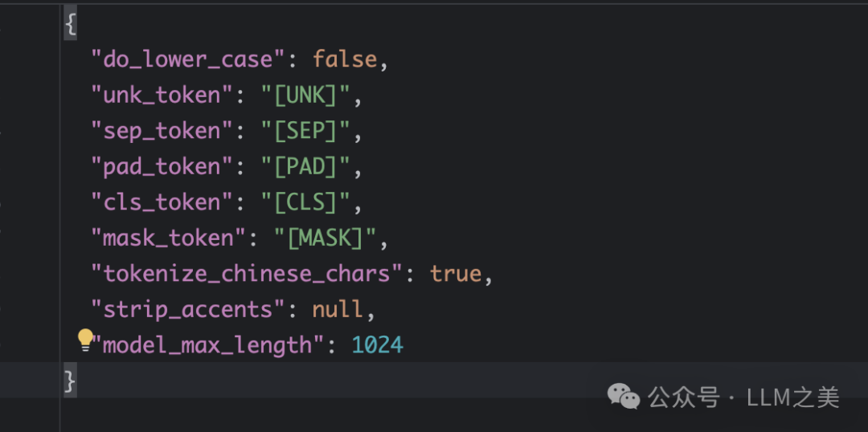Click the "sep_token" key
This screenshot has height=432, width=868.
(162, 131)
